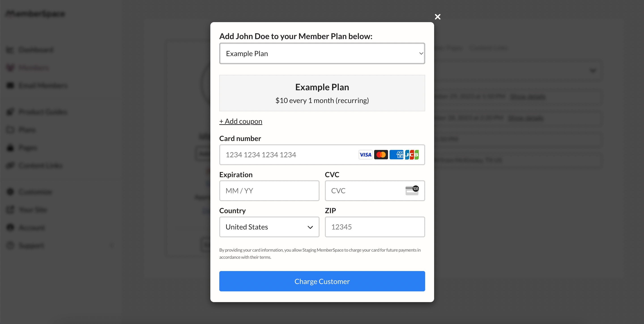The width and height of the screenshot is (644, 324).
Task: Open the Add coupon link
Action: [x=241, y=121]
